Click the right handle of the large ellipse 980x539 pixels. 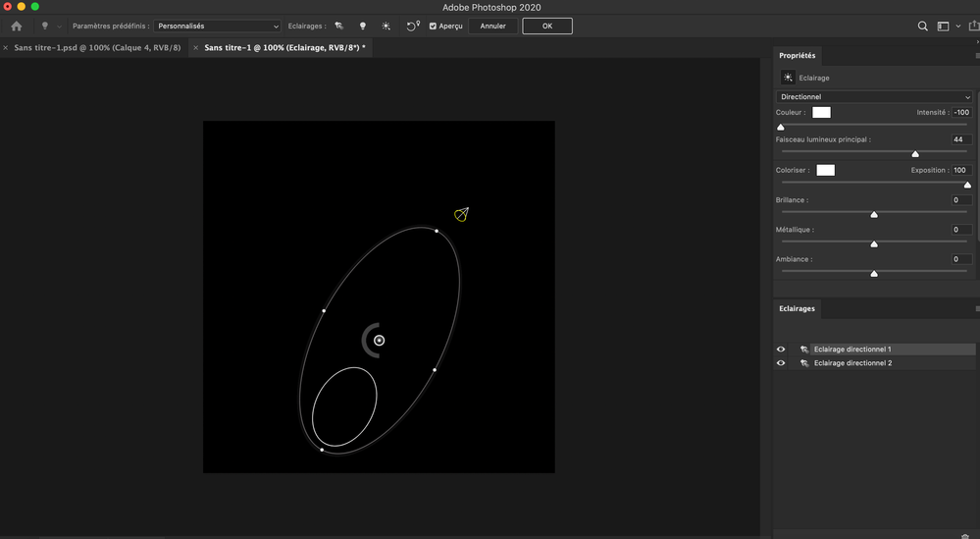pos(435,370)
